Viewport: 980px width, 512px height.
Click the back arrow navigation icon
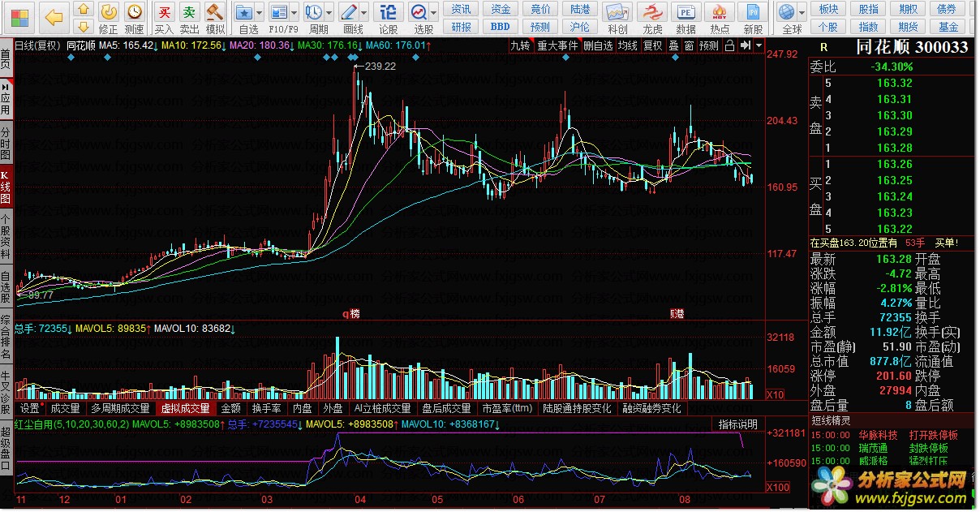[54, 16]
